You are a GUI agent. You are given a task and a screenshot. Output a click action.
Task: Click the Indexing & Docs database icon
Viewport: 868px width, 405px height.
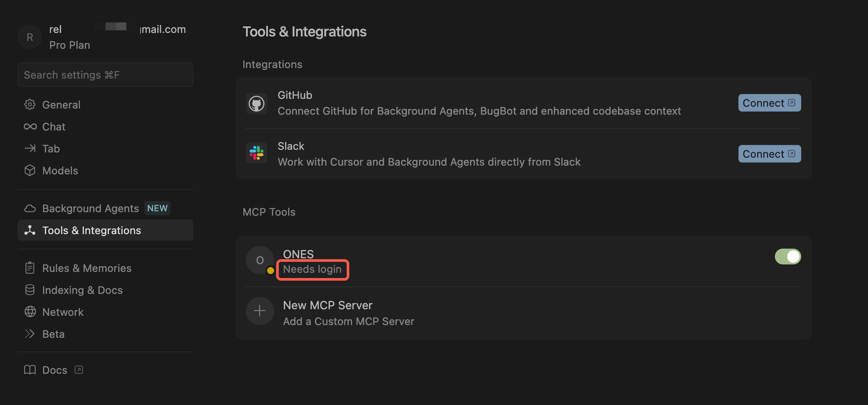[x=30, y=290]
